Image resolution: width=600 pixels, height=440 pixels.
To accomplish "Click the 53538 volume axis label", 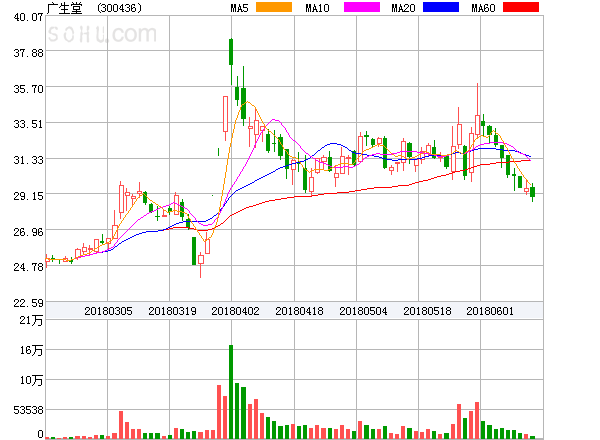I will pyautogui.click(x=28, y=411).
